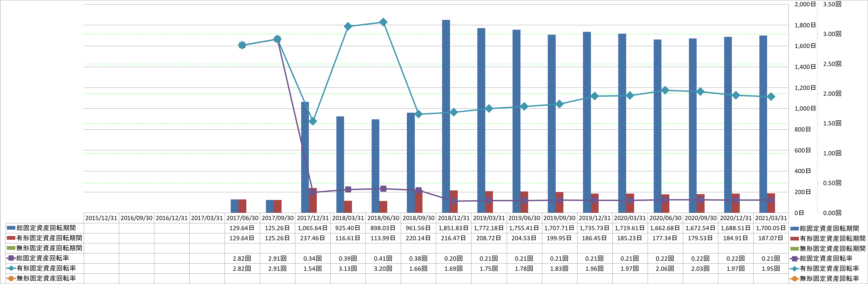This screenshot has width=868, height=284.
Task: Select date header 2018/12/31
Action: [453, 218]
